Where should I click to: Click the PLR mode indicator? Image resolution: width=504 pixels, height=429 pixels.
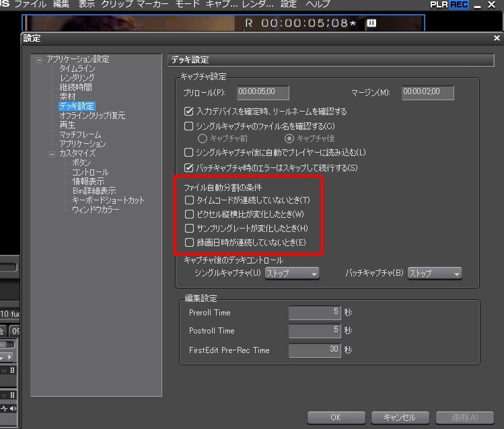tap(439, 5)
